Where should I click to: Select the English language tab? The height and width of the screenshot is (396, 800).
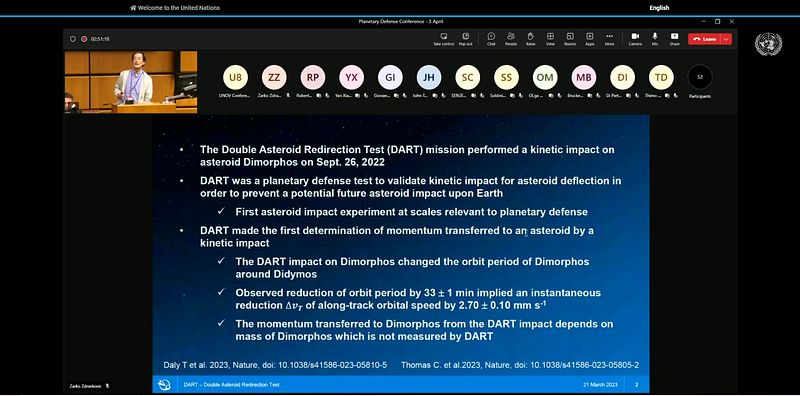[x=659, y=8]
